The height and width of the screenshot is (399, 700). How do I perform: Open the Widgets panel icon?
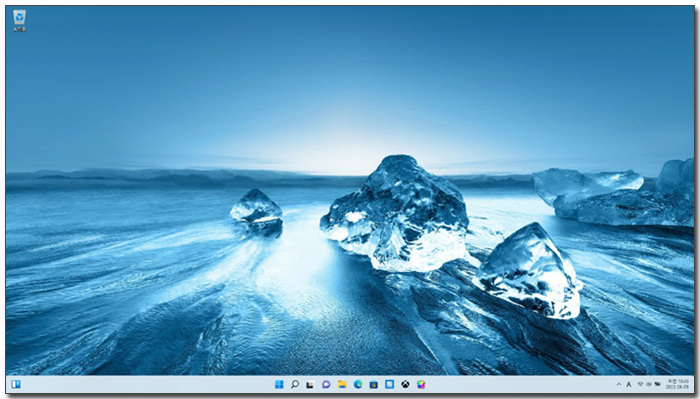coord(16,384)
